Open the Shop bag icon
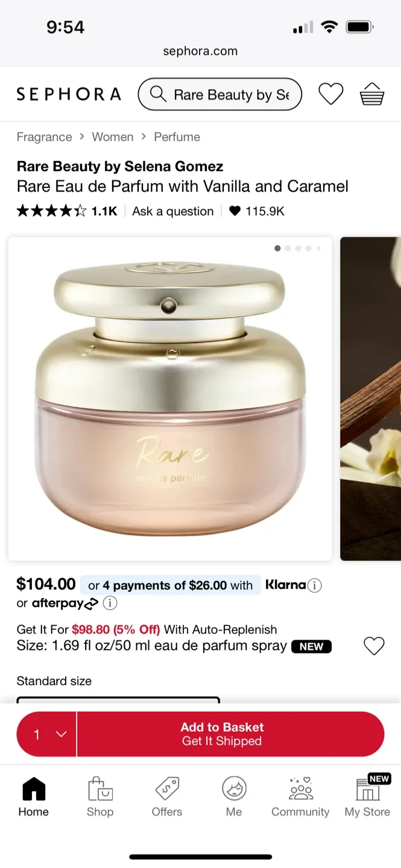Viewport: 401px width, 868px height. click(x=100, y=788)
